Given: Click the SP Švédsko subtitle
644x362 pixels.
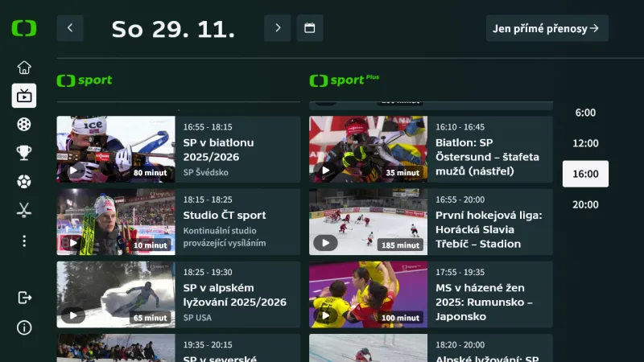Looking at the screenshot, I should [x=206, y=172].
